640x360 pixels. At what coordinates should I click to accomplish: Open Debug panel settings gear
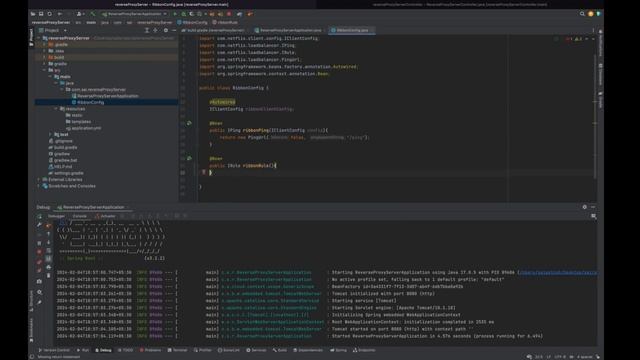[584, 207]
